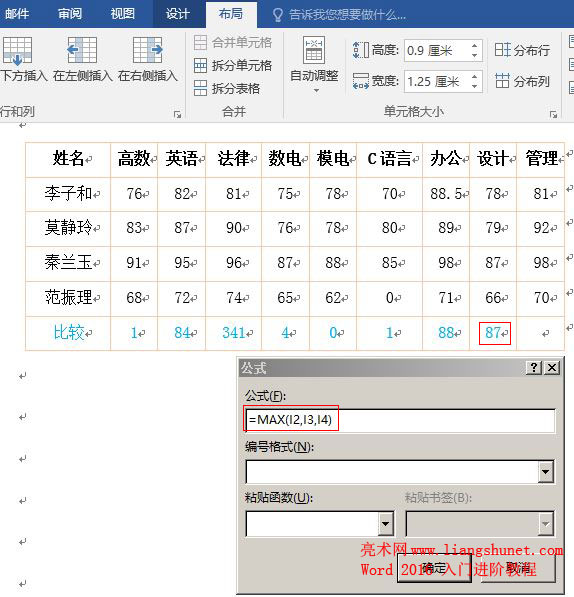This screenshot has height=597, width=574.
Task: Click the 英语 header cell
Action: click(x=182, y=159)
